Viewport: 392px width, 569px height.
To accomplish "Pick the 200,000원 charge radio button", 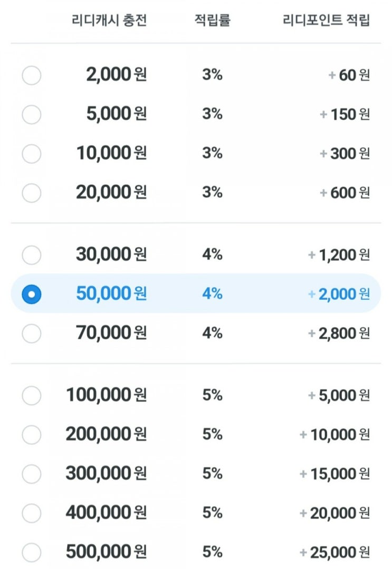I will (32, 434).
